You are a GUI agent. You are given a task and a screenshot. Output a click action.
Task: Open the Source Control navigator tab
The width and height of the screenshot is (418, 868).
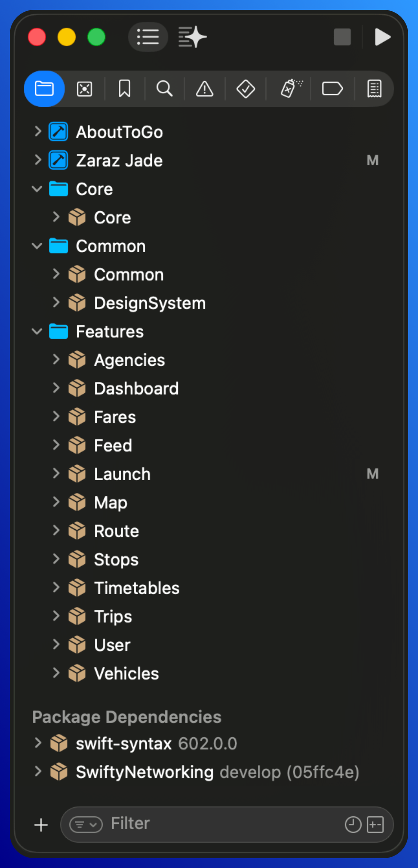click(84, 89)
